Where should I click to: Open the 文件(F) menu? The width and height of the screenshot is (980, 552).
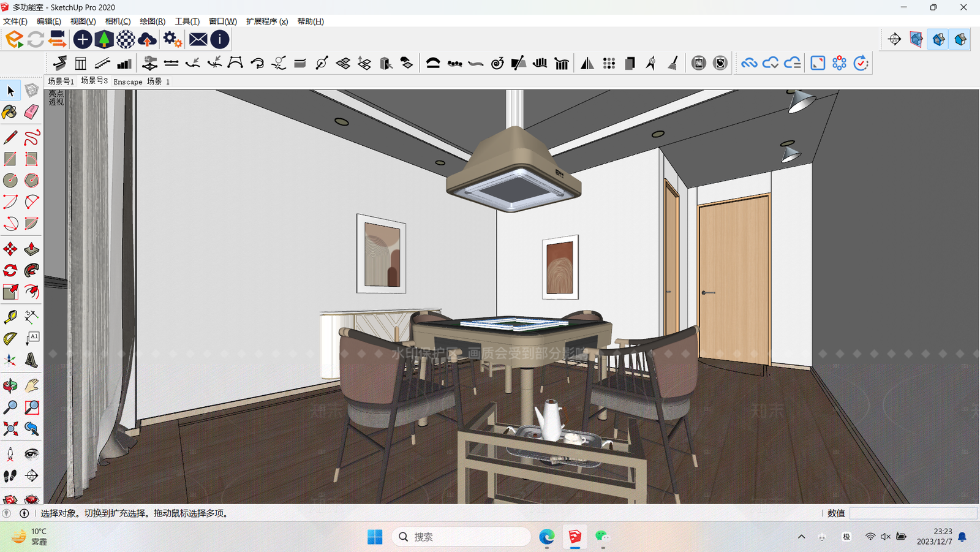(15, 21)
